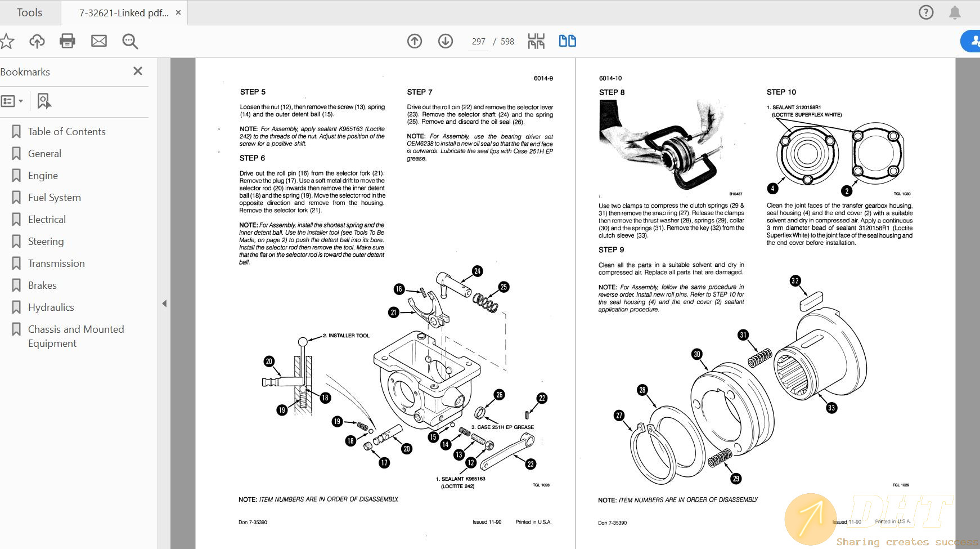Screen dimensions: 980x549
Task: Send file by email envelope icon
Action: click(99, 41)
